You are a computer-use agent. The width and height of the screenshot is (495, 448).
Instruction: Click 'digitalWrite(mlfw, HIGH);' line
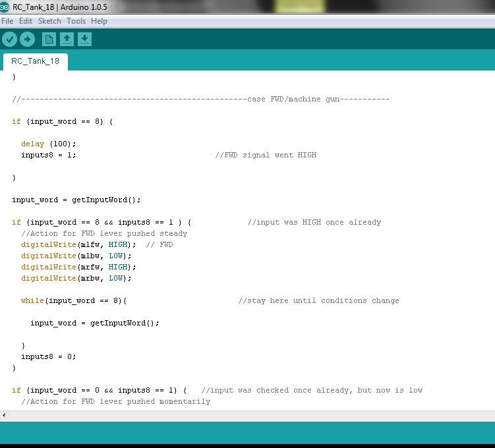pyautogui.click(x=78, y=245)
